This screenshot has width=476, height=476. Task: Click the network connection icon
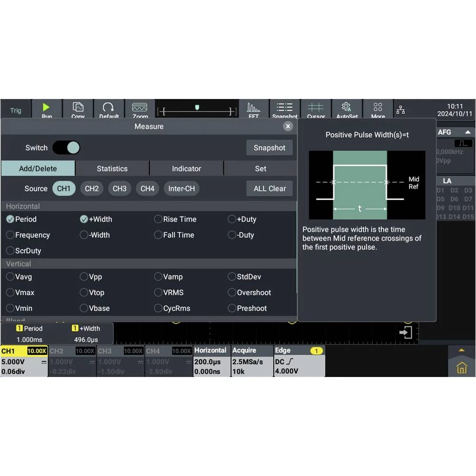[x=401, y=110]
